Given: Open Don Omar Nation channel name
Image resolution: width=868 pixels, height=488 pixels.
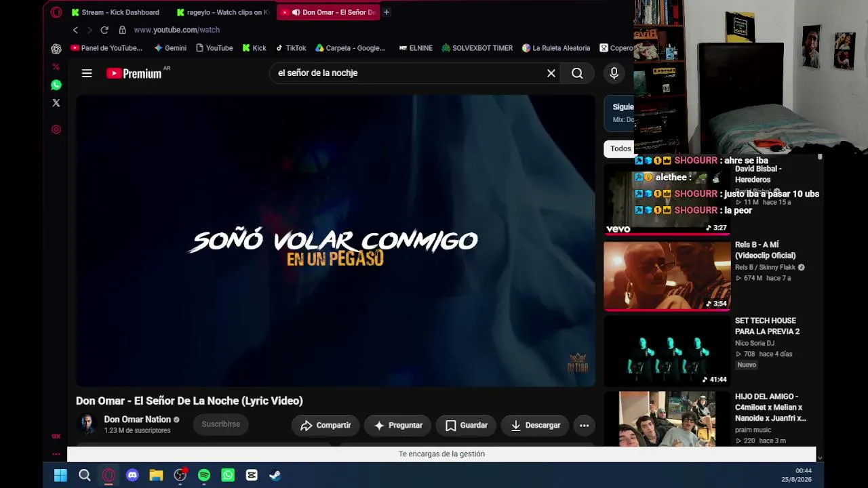Looking at the screenshot, I should coord(137,420).
